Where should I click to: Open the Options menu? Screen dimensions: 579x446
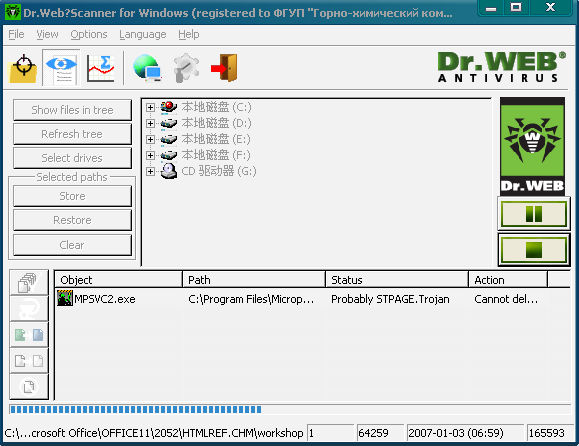pyautogui.click(x=89, y=34)
